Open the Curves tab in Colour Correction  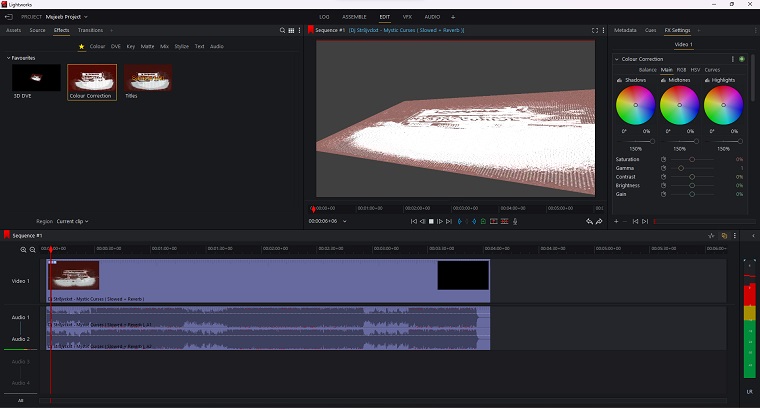point(712,70)
